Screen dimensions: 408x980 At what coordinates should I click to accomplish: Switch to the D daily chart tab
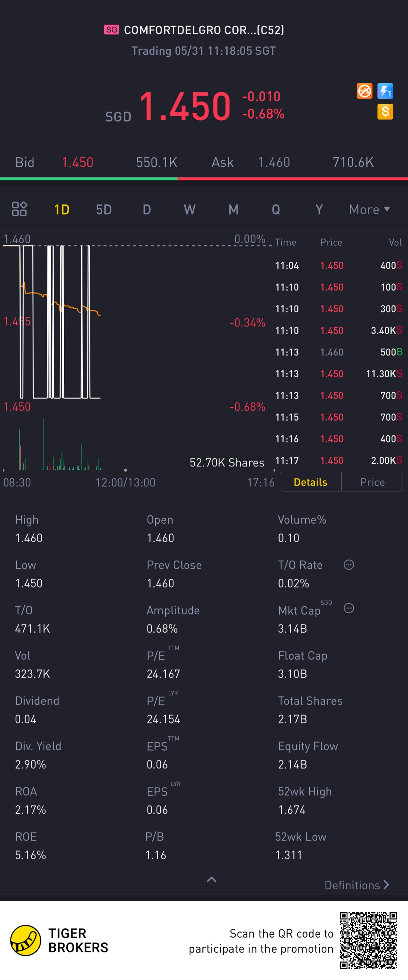pos(147,209)
